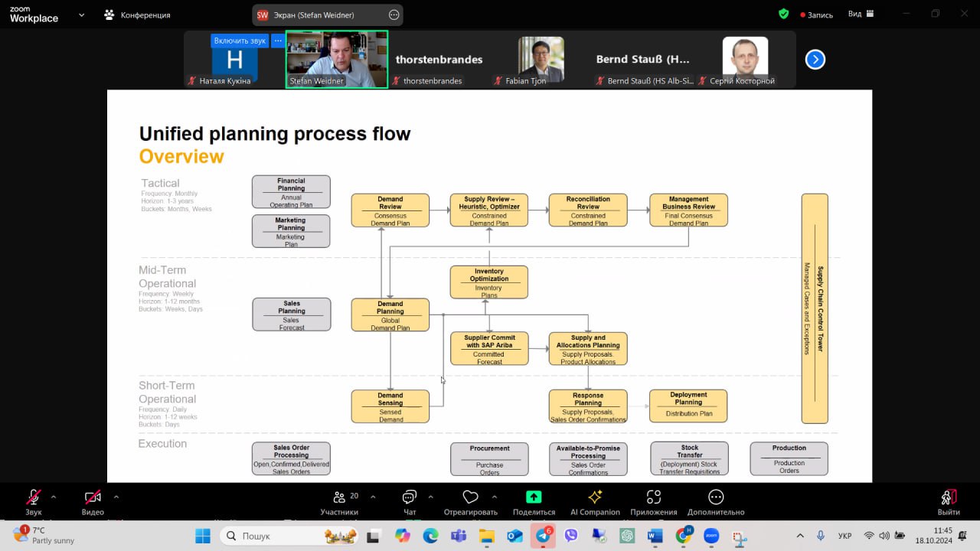This screenshot has height=551, width=980.
Task: Open Task View from the taskbar
Action: pos(373,536)
